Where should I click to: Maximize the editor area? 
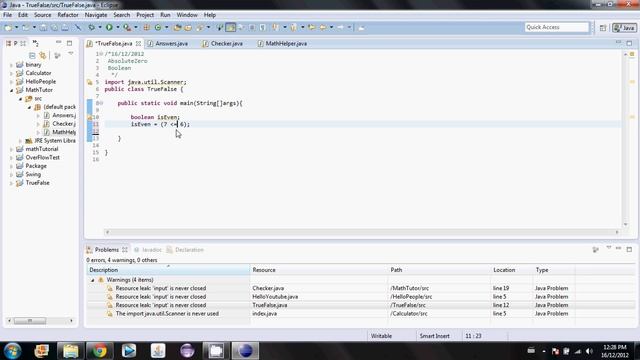pos(629,43)
